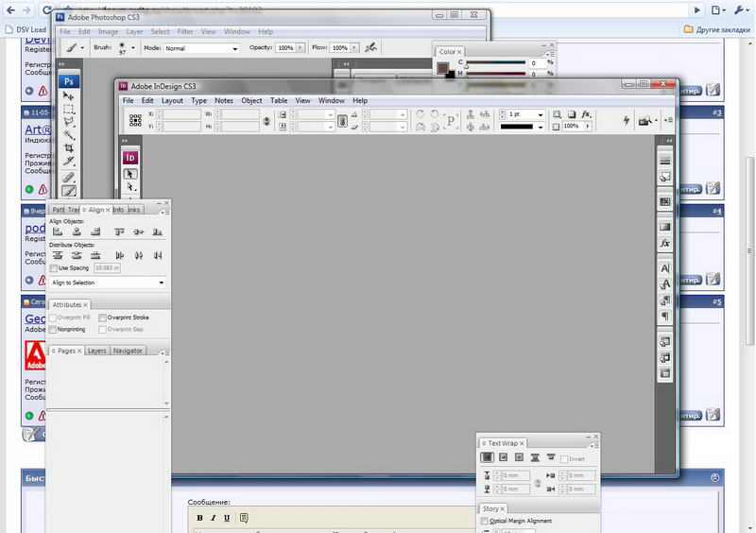Select the Photoshop Rectangular Marquee tool
756x533 pixels.
[x=68, y=109]
